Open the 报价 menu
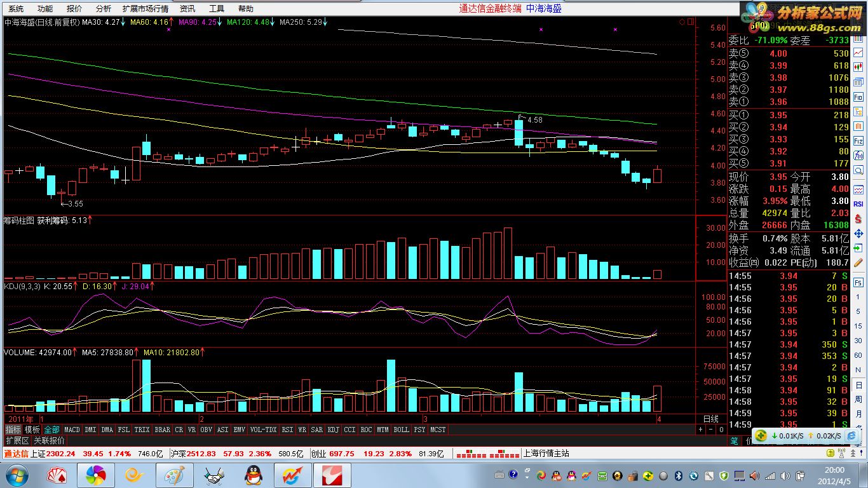This screenshot has height=488, width=868. pyautogui.click(x=74, y=9)
